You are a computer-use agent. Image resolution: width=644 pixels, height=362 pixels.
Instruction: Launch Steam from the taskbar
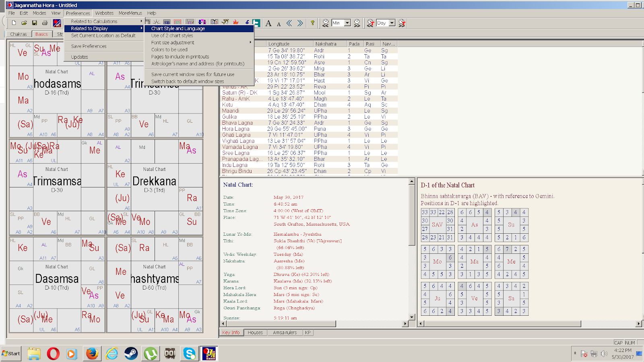[x=131, y=354]
